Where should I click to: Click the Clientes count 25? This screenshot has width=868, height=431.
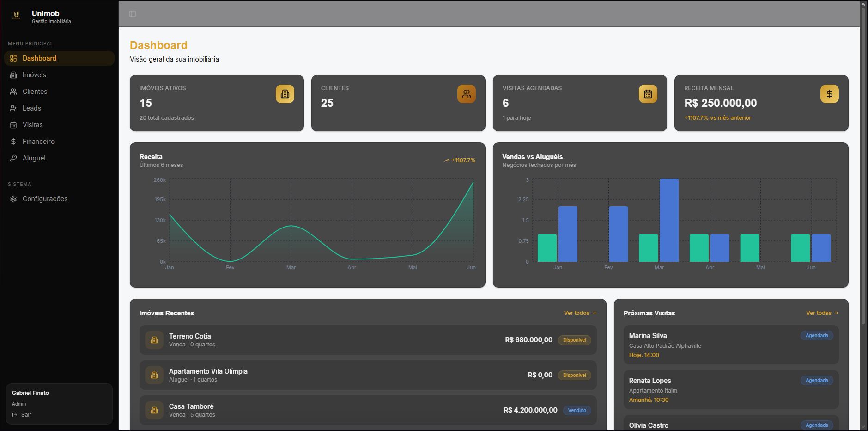[327, 103]
